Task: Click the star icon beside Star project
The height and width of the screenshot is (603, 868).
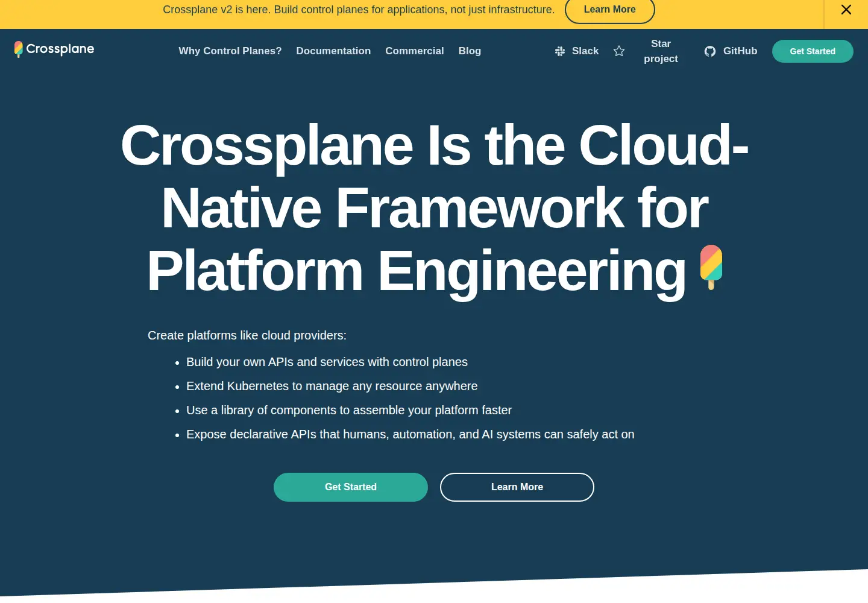Action: (x=619, y=51)
